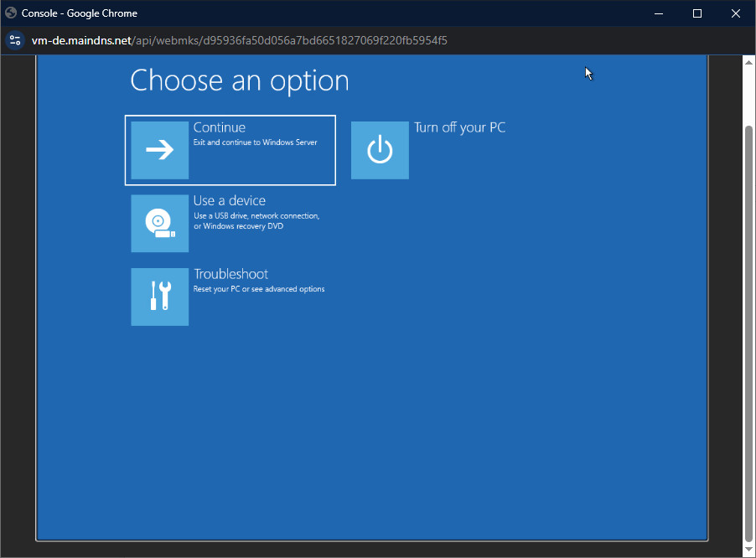Select the "Turn off your PC" label

tap(459, 127)
